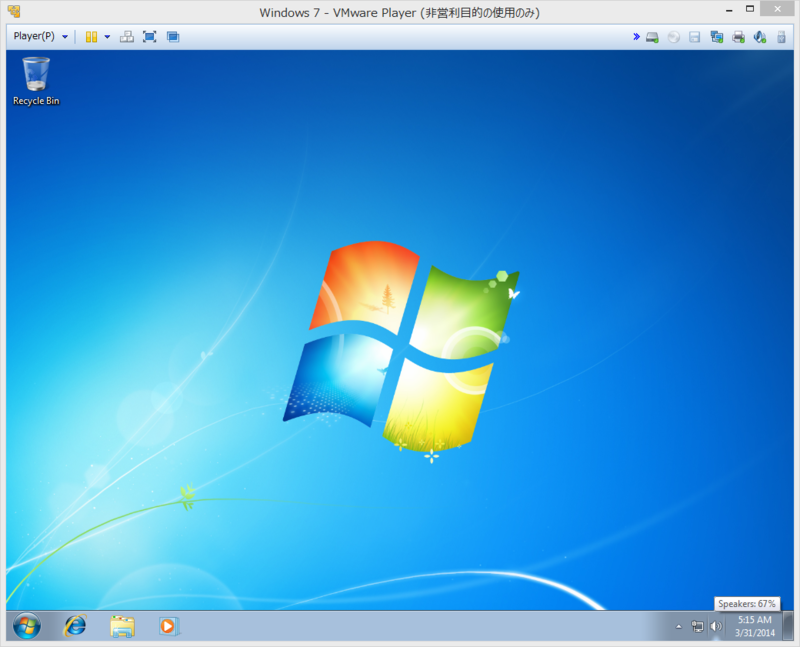Click the blue double-chevron devices expander
The image size is (800, 647).
click(636, 37)
